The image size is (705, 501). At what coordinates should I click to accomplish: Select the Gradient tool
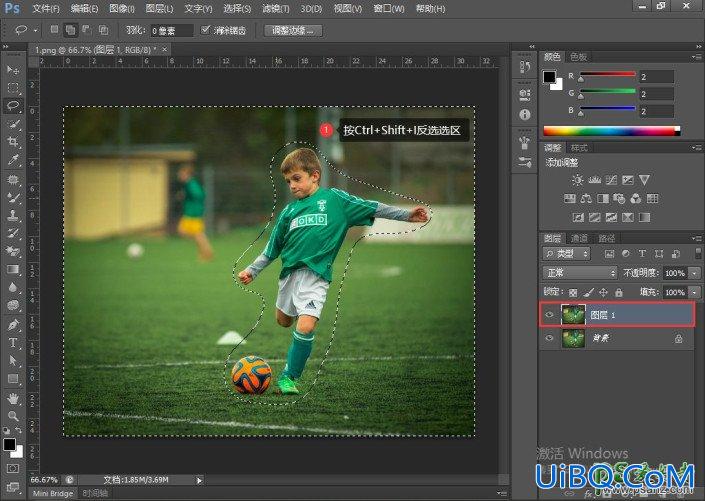(x=13, y=270)
